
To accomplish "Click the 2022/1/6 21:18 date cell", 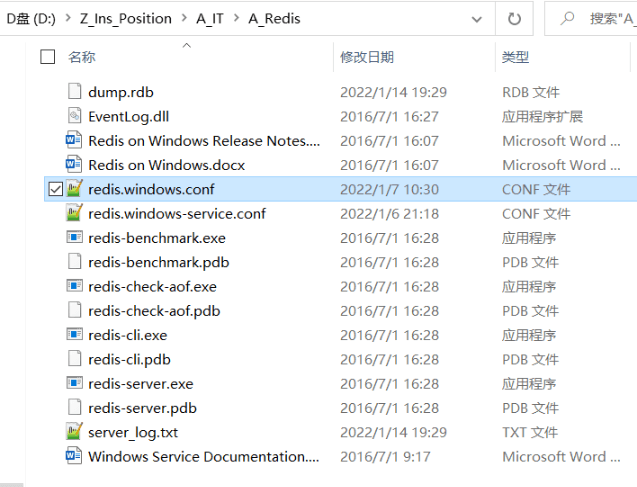I will 390,214.
